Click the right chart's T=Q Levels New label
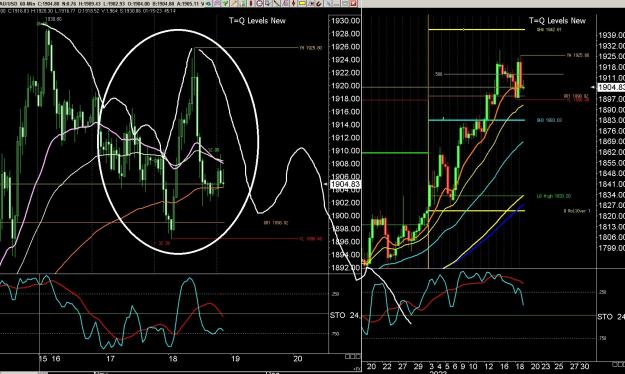Screen dimensions: 625x374 [x=557, y=21]
